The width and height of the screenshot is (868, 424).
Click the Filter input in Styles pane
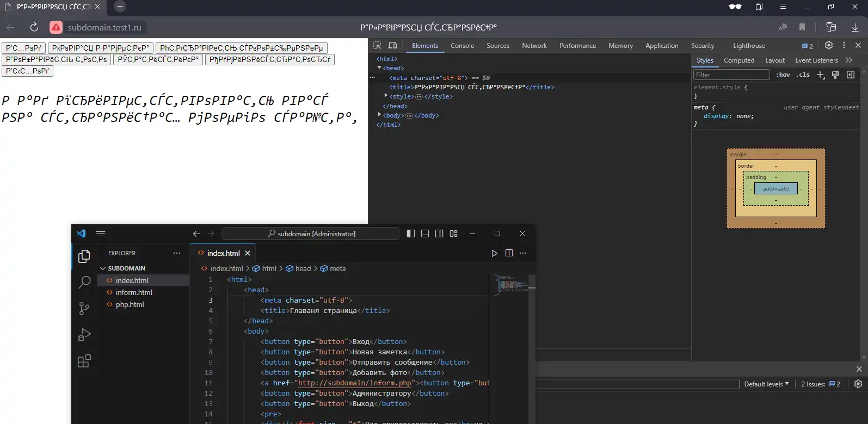point(731,75)
